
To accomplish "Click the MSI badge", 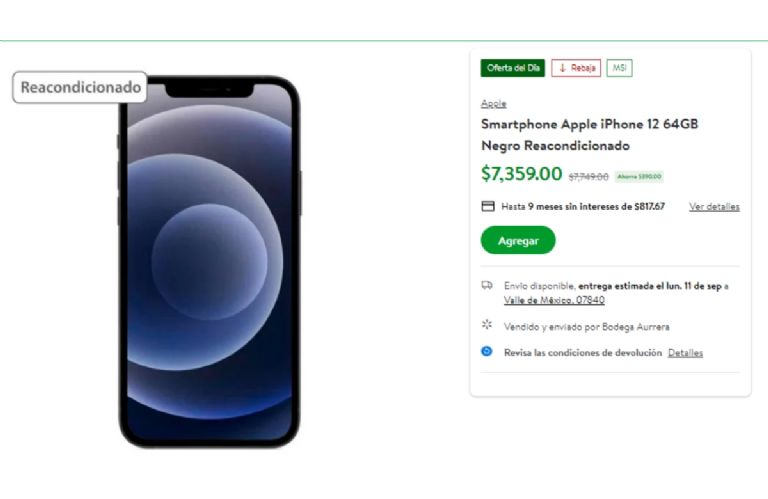I will pyautogui.click(x=619, y=68).
